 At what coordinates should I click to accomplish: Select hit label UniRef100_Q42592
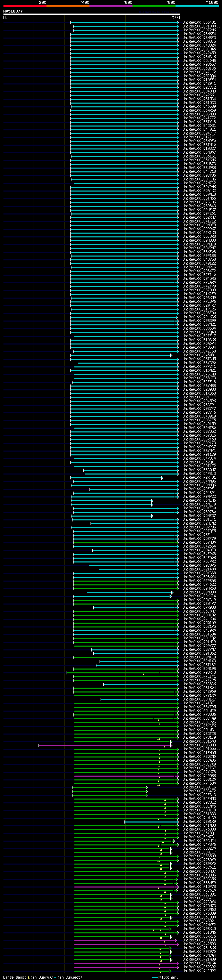pyautogui.click(x=199, y=971)
